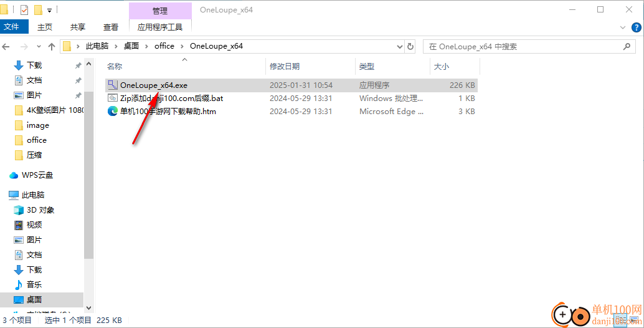Click the WPS云盘 cloud icon
644x328 pixels.
pos(14,175)
